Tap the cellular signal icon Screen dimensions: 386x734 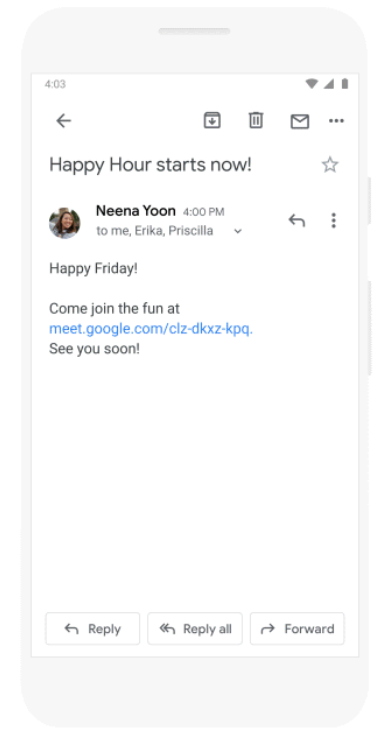tap(329, 84)
